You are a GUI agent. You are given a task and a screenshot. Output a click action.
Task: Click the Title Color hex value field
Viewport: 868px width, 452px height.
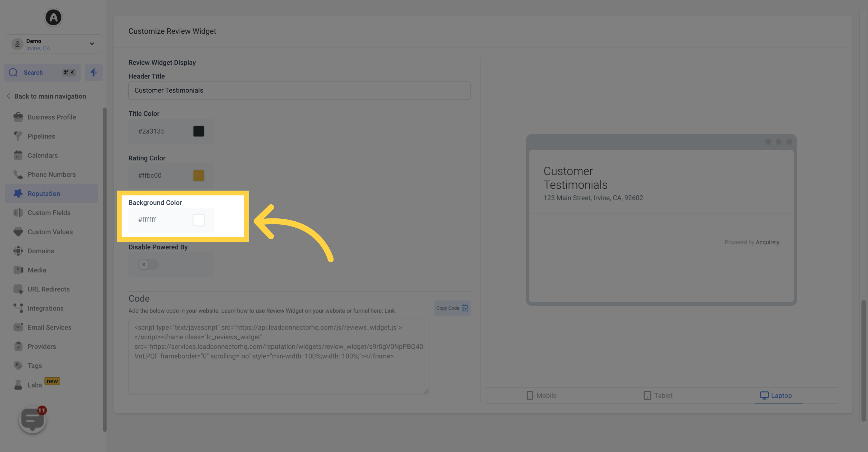pyautogui.click(x=151, y=131)
